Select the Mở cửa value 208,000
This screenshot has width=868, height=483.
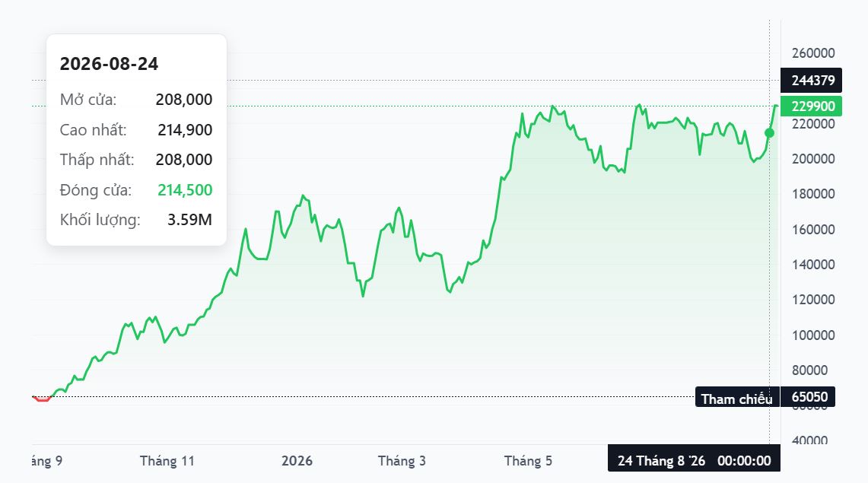click(184, 100)
